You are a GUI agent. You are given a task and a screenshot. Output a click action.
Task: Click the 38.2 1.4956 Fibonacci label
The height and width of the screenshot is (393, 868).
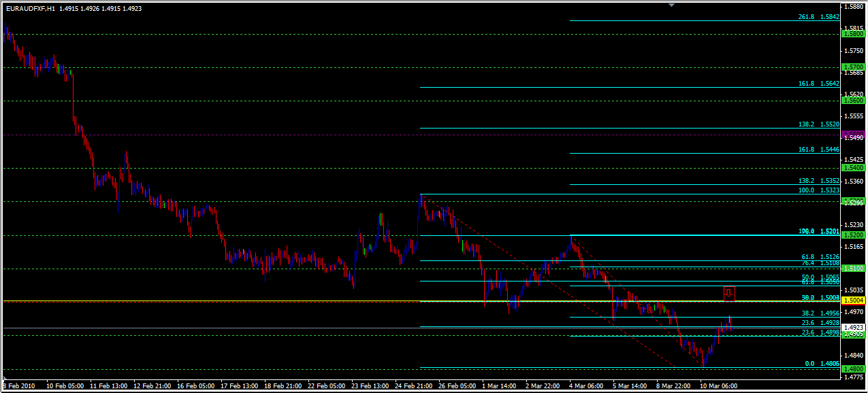pos(820,313)
